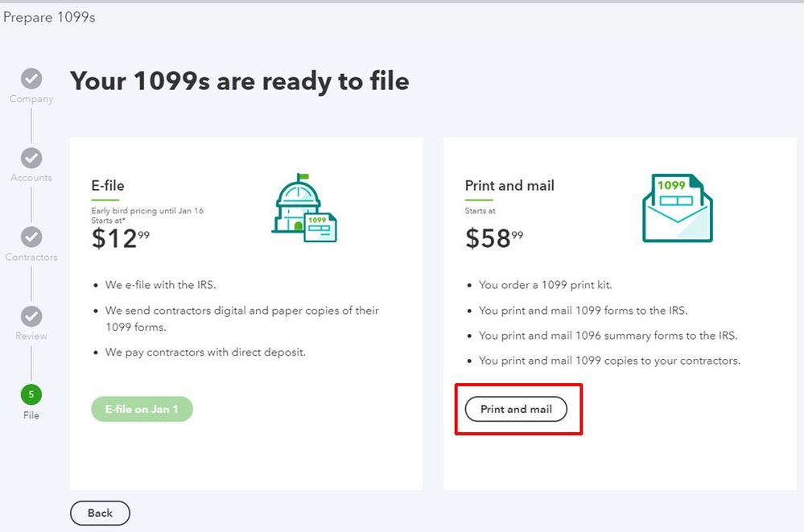Click the $12.99 e-file price
804x532 pixels.
[x=121, y=238]
